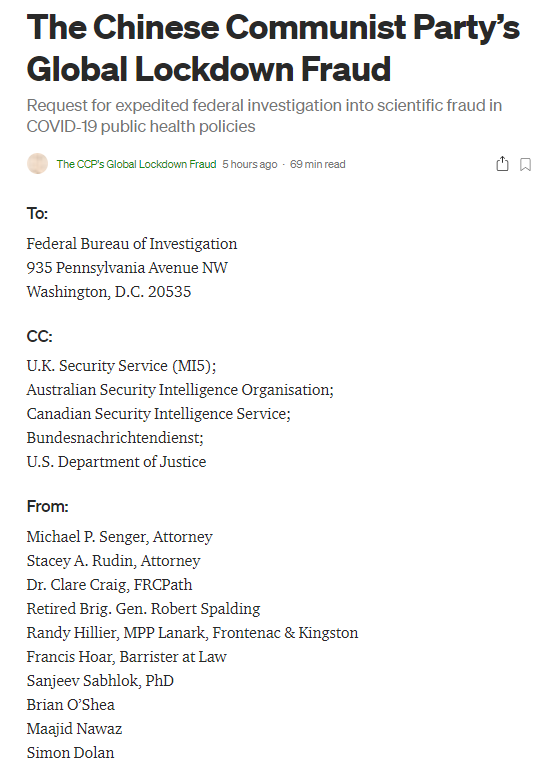Click the '69 min read' label
Screen dimensions: 546x770
click(x=318, y=164)
